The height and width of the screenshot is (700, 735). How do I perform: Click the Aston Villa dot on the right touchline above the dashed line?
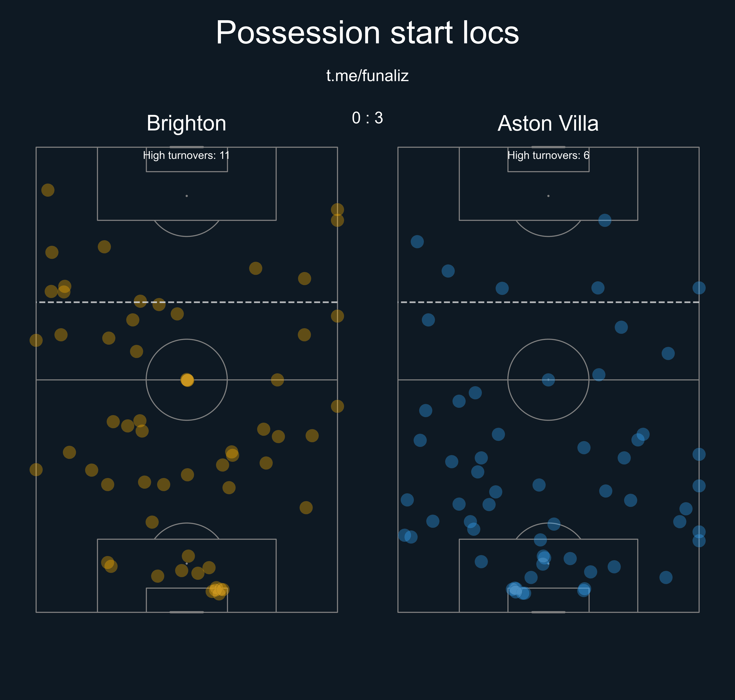click(x=698, y=288)
